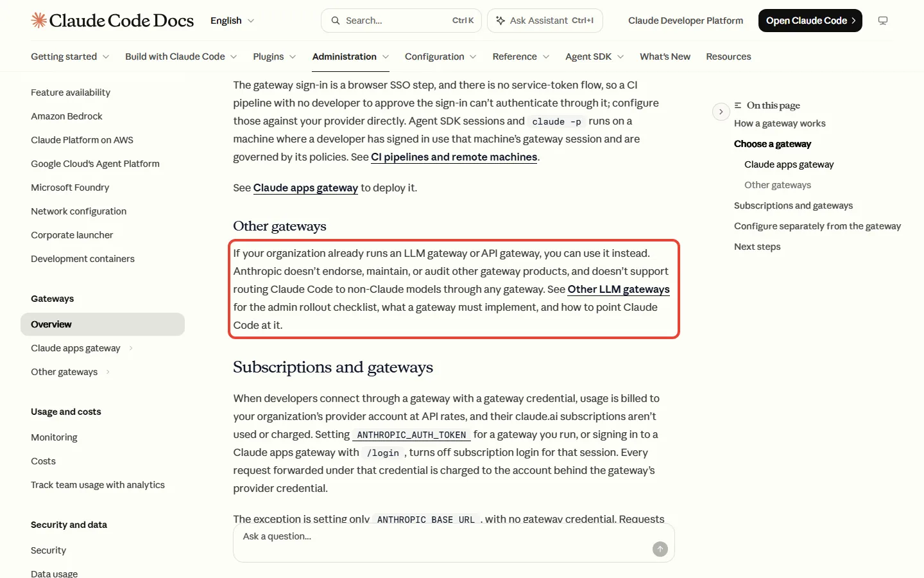Open the Reference menu
Viewport: 924px width, 578px height.
pos(521,57)
